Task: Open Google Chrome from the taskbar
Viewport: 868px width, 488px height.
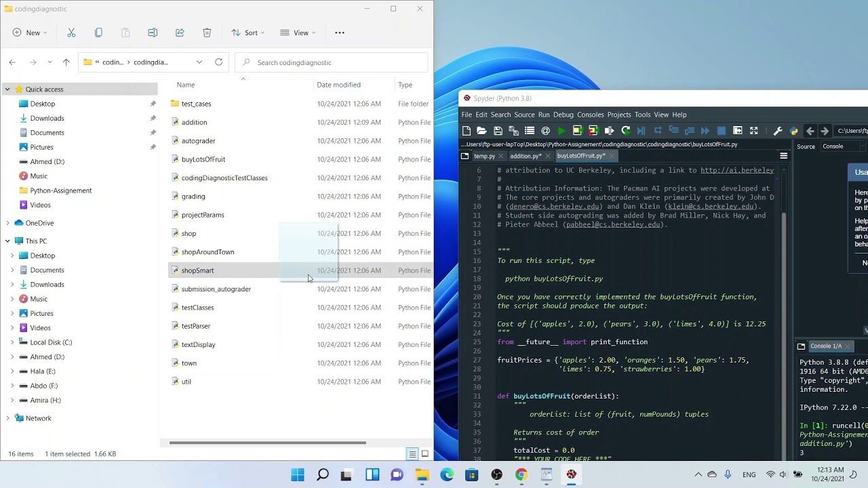Action: coord(521,475)
